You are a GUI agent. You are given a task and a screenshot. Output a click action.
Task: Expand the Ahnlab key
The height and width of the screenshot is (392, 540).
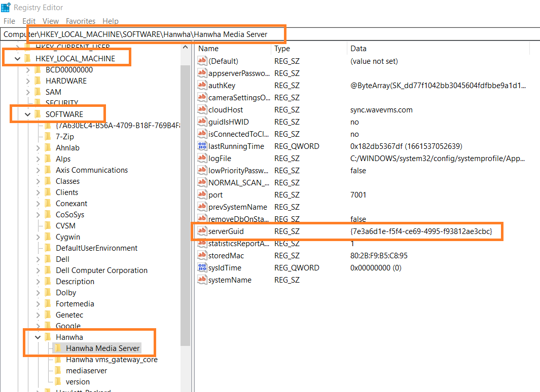coord(38,148)
